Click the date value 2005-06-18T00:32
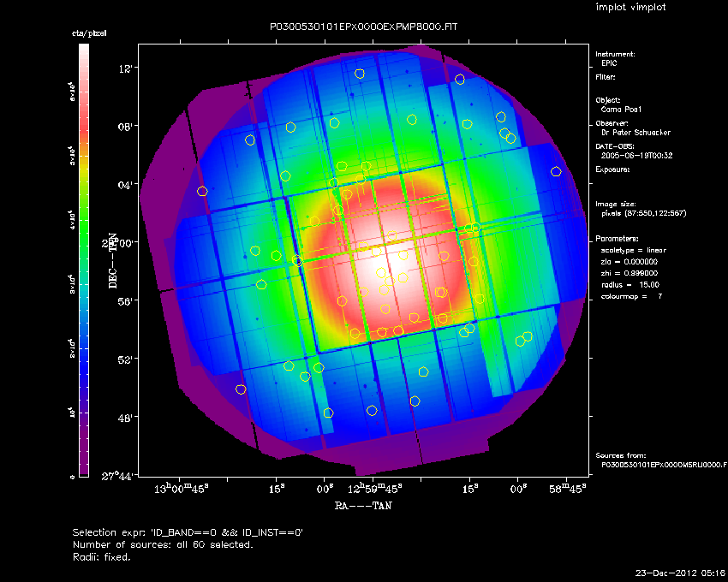The width and height of the screenshot is (728, 582). pyautogui.click(x=636, y=156)
